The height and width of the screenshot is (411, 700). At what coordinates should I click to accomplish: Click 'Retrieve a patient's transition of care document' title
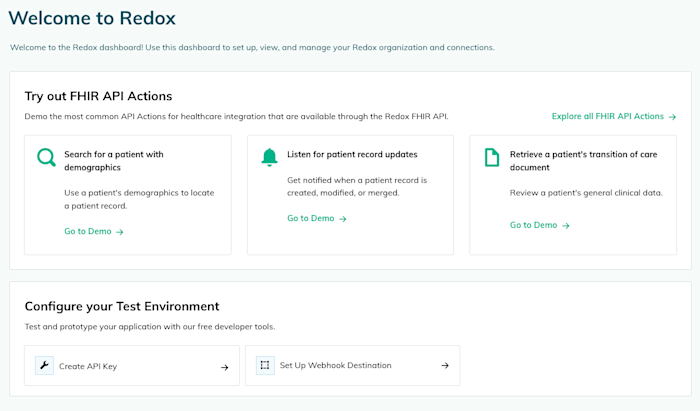pos(583,161)
